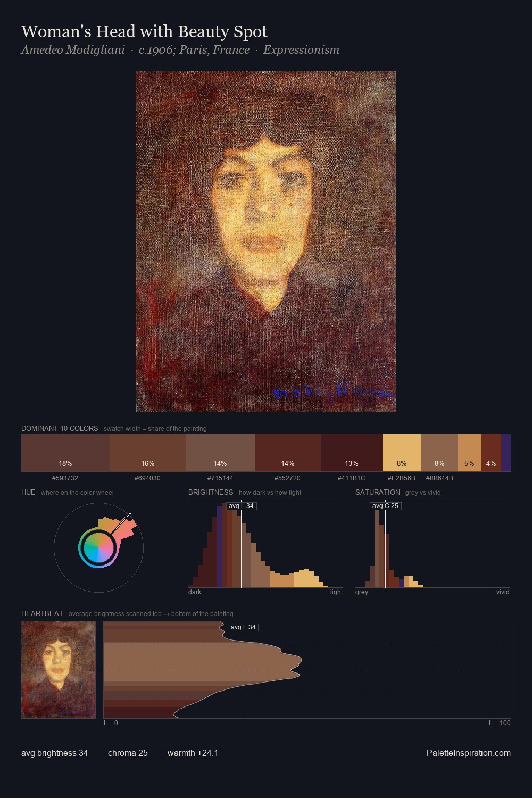Click the brightness histogram chart
Viewport: 532px width, 798px height.
[x=265, y=544]
